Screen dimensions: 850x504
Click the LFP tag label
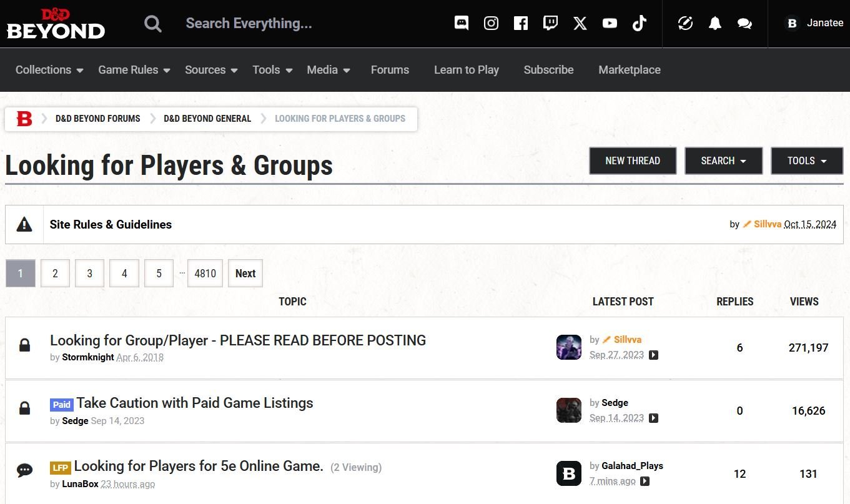60,468
